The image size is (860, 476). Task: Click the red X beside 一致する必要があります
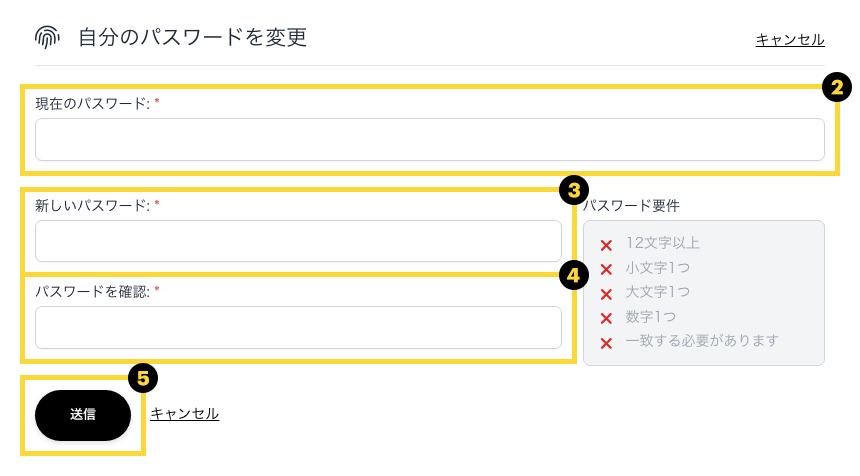(606, 343)
